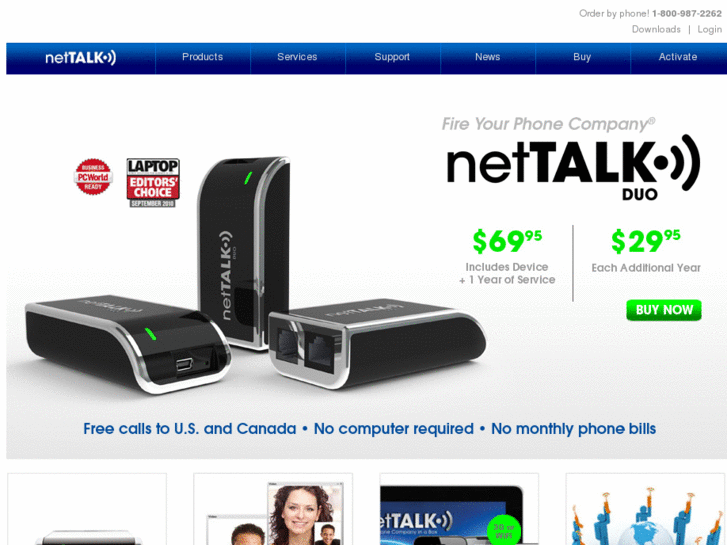Image resolution: width=727 pixels, height=545 pixels.
Task: Click the Downloads link
Action: 656,29
